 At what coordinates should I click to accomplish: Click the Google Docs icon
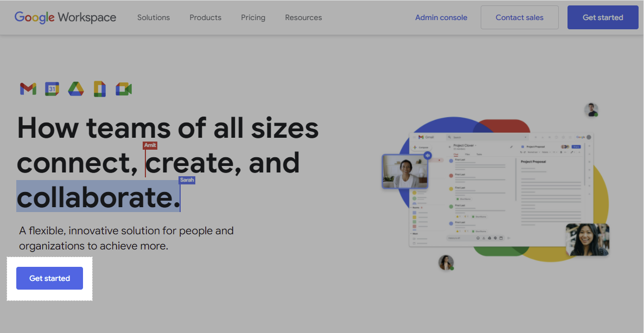click(x=99, y=89)
